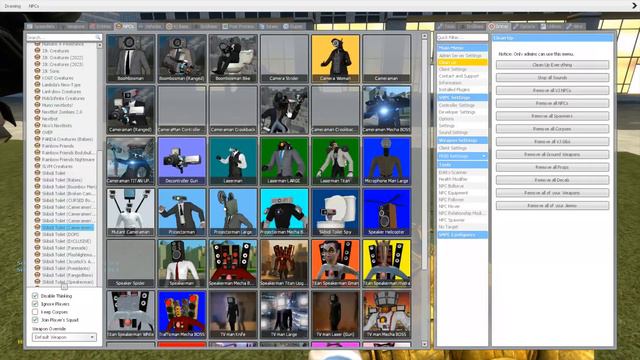Toggle the Ignore Players checkbox
Screen dimensions: 640x360
pyautogui.click(x=35, y=304)
